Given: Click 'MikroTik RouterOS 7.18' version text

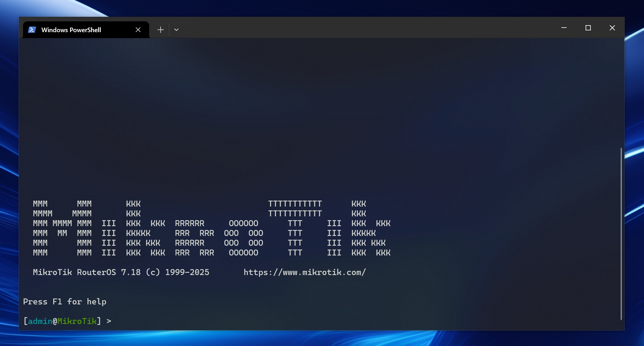Looking at the screenshot, I should click(x=87, y=272).
